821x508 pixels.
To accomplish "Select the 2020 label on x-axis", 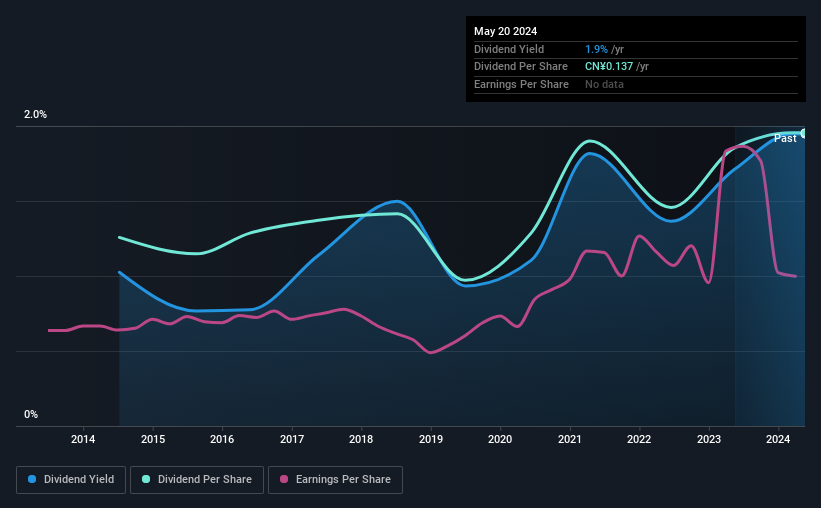I will pos(500,439).
